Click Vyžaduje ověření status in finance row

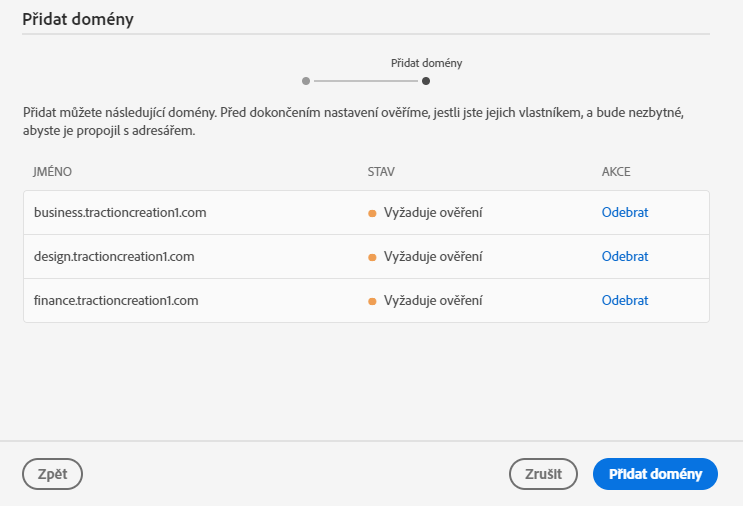(x=433, y=300)
